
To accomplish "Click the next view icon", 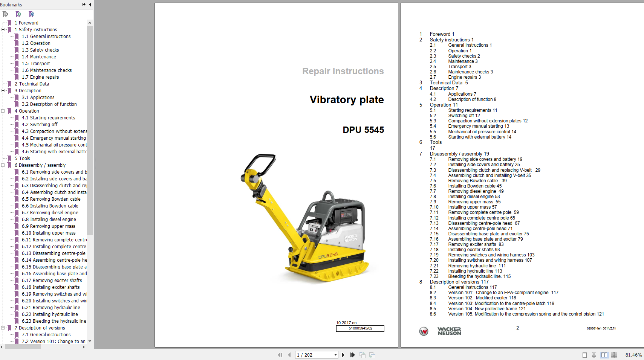I will (372, 355).
